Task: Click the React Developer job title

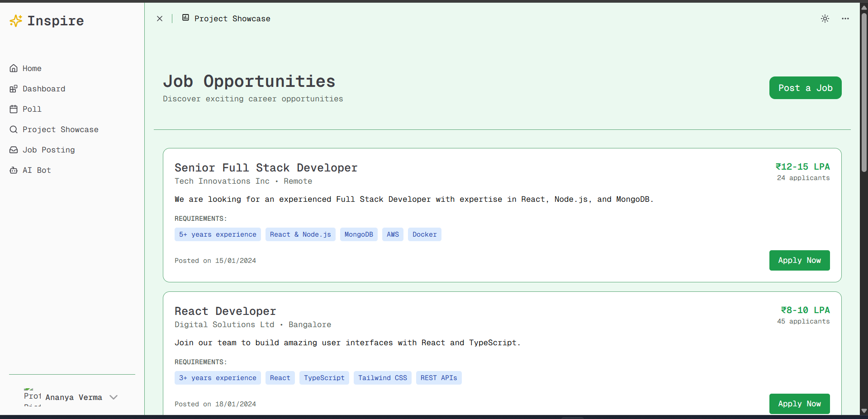Action: coord(225,311)
